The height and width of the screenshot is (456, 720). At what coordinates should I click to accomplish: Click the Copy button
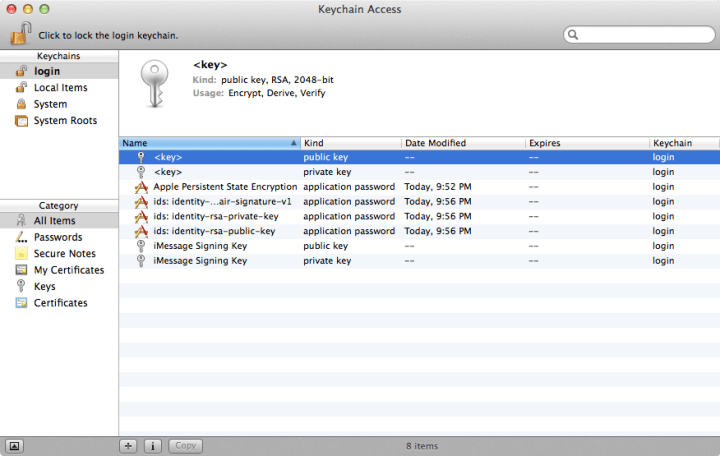[186, 446]
